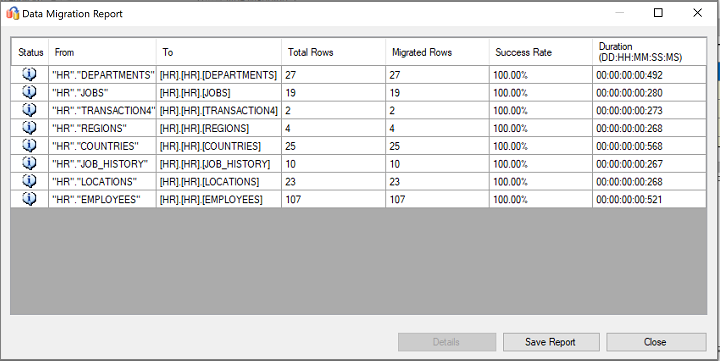Click the info status icon for COUNTRIES row
The image size is (720, 361).
pos(29,145)
